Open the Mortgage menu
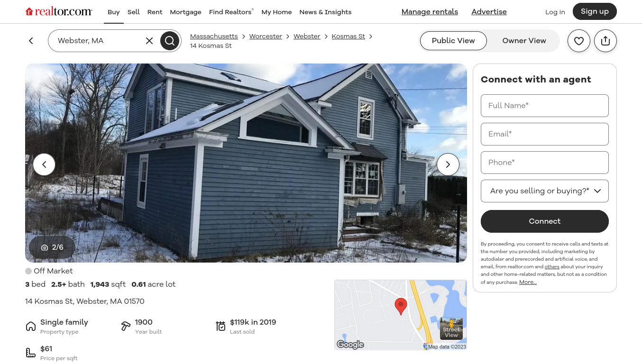 186,12
